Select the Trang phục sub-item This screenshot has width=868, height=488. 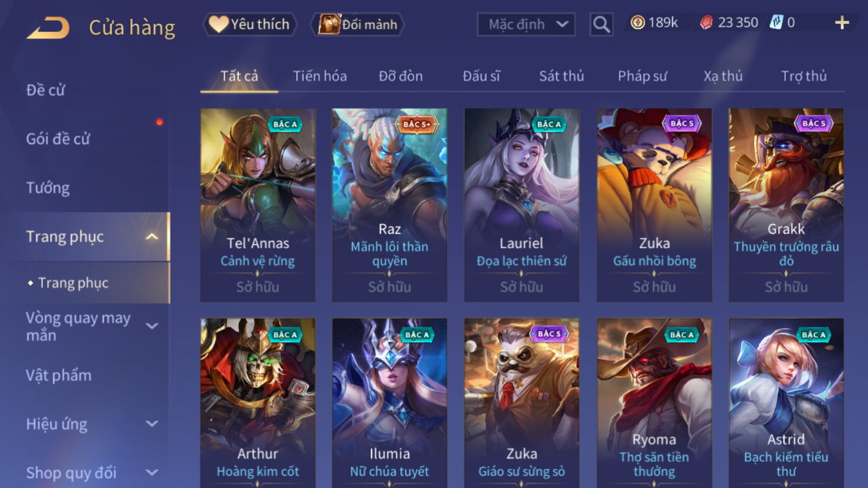[73, 283]
